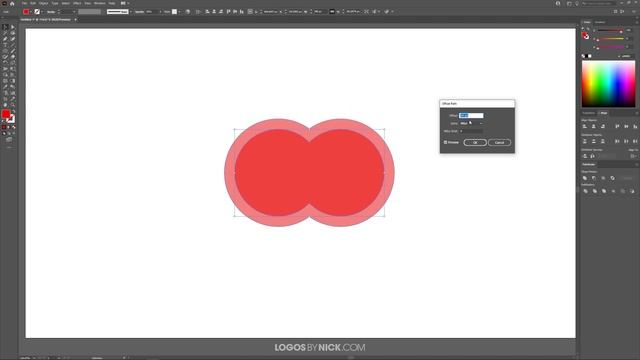This screenshot has width=640, height=360.
Task: Close the open document tab
Action: point(76,20)
